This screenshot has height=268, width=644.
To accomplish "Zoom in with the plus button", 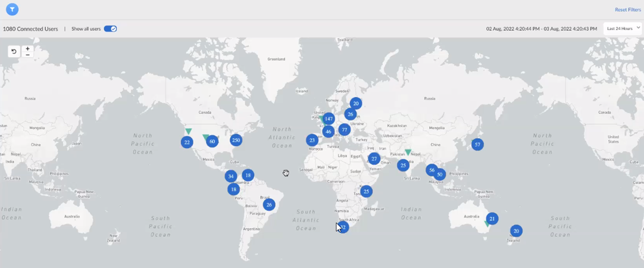I will [x=28, y=49].
